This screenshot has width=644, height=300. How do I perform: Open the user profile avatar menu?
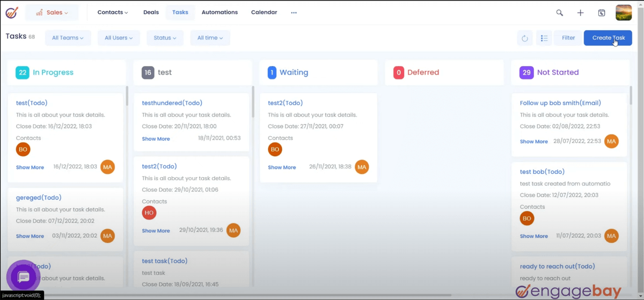click(624, 12)
